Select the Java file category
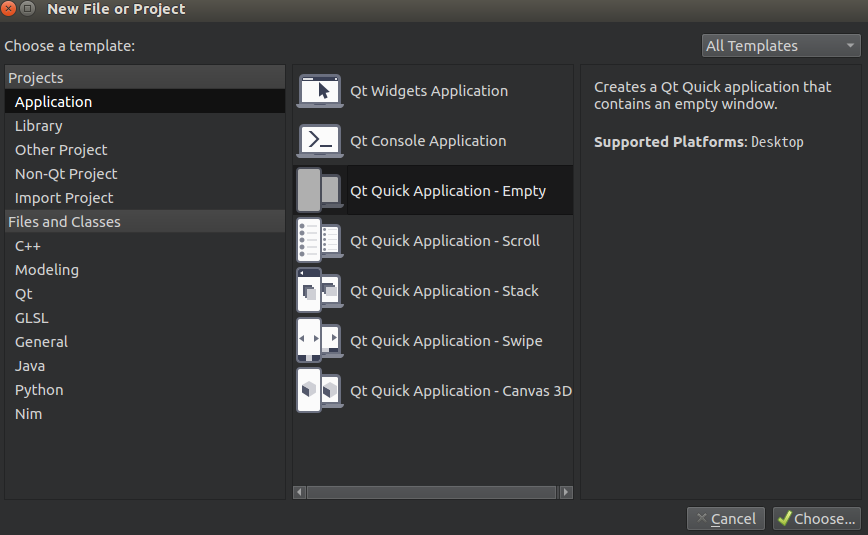Image resolution: width=868 pixels, height=535 pixels. (x=144, y=366)
